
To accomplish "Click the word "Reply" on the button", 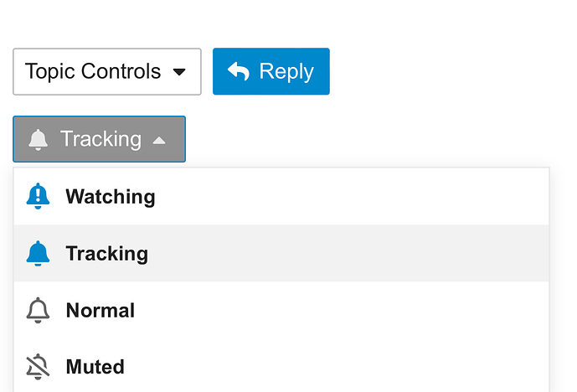I will coord(286,72).
